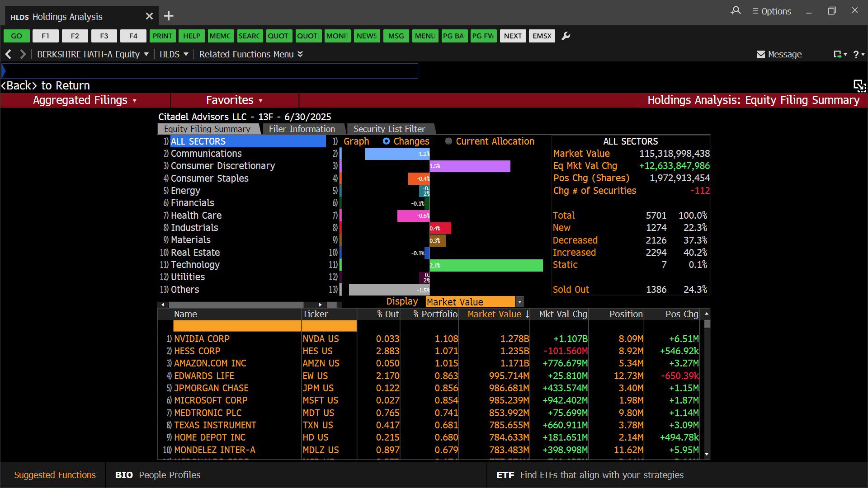This screenshot has width=868, height=488.
Task: Click the forward navigation arrow
Action: tap(23, 54)
